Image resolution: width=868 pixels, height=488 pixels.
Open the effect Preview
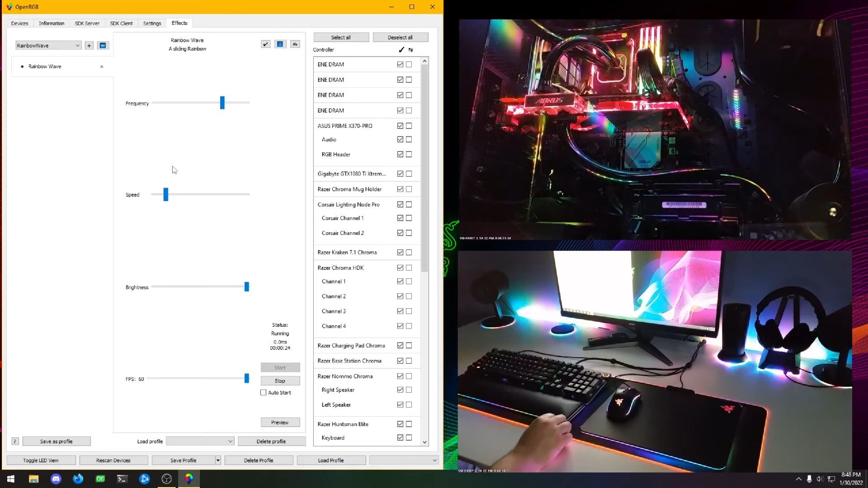pos(280,422)
